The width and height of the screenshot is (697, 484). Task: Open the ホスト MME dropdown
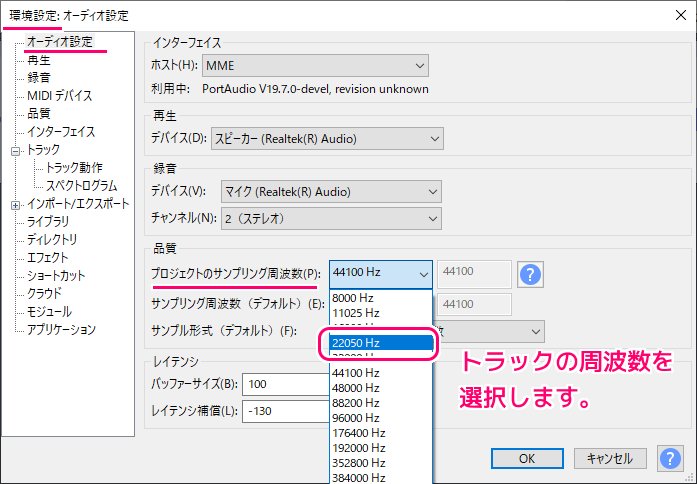(x=315, y=67)
